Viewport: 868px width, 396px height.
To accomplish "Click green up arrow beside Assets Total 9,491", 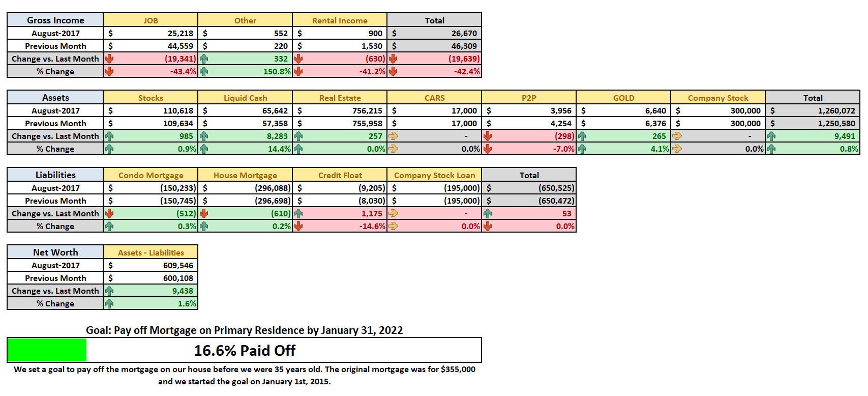I will tap(771, 136).
